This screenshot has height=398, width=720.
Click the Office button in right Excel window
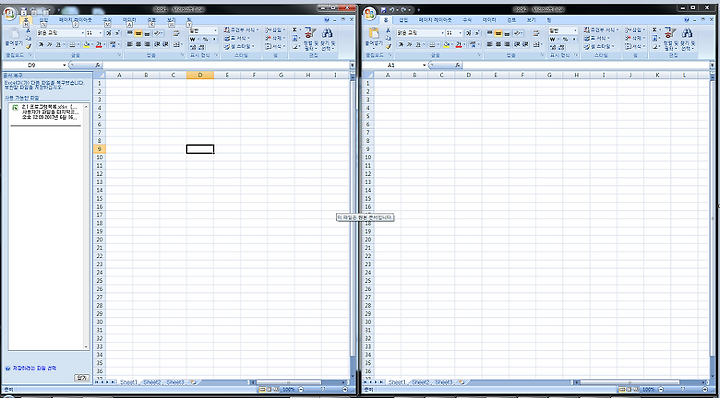[x=369, y=13]
